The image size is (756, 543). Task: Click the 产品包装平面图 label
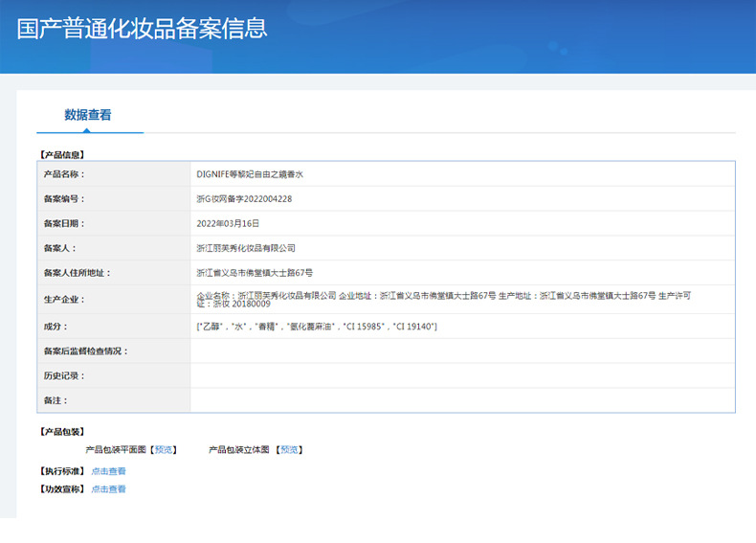(x=116, y=450)
